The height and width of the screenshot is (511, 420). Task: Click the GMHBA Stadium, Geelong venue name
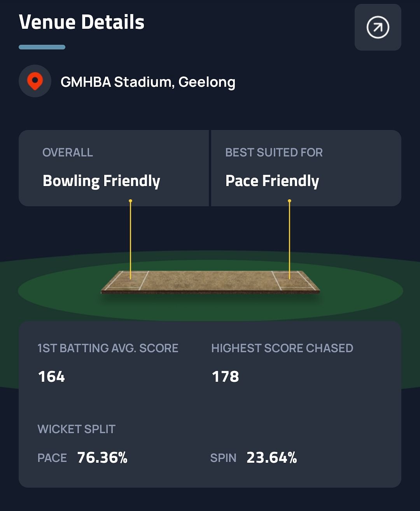[x=148, y=82]
